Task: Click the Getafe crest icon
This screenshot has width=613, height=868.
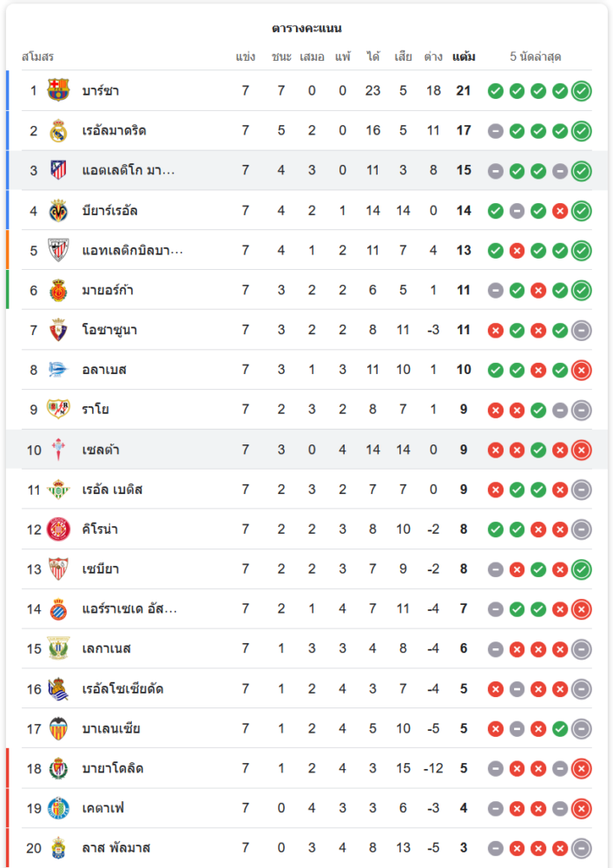Action: pyautogui.click(x=58, y=808)
